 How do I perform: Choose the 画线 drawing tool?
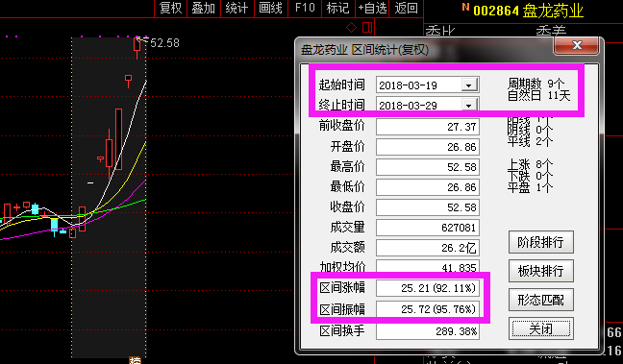tap(270, 8)
